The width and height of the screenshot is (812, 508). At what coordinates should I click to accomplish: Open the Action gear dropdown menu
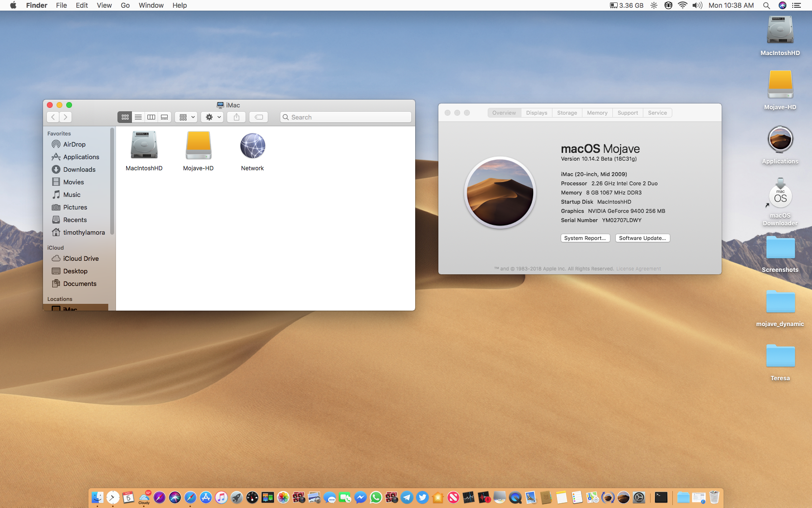click(x=213, y=117)
